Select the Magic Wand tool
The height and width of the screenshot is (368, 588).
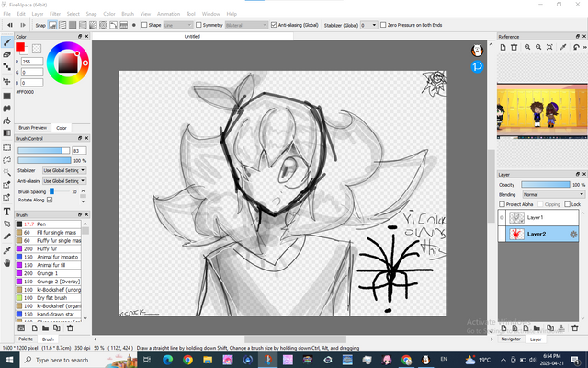tap(6, 172)
